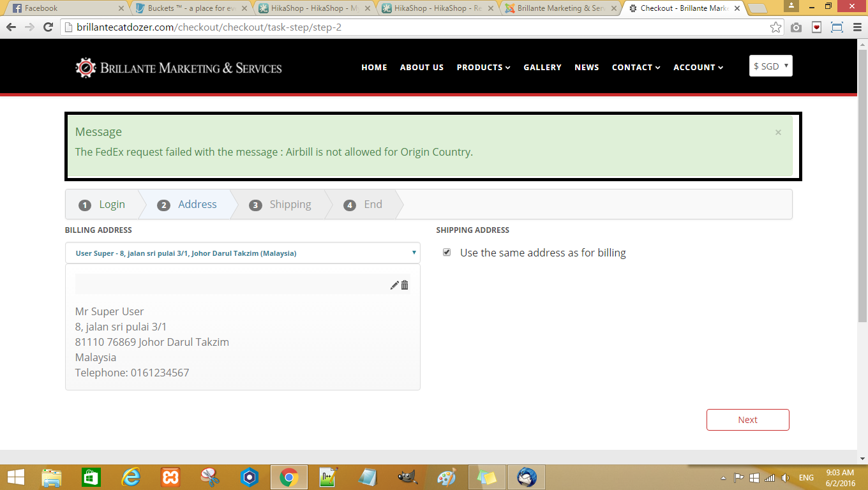Delete the billing address using the trash icon
This screenshot has height=490, width=868.
coord(405,285)
